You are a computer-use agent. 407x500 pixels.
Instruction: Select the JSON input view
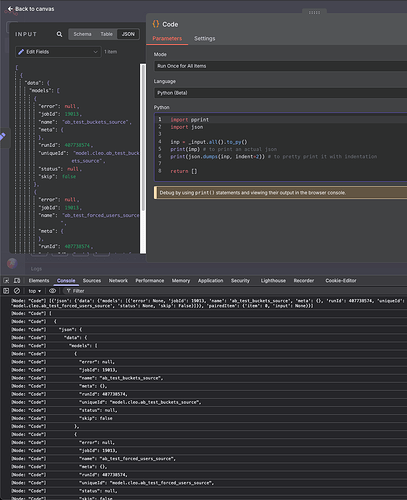point(128,34)
